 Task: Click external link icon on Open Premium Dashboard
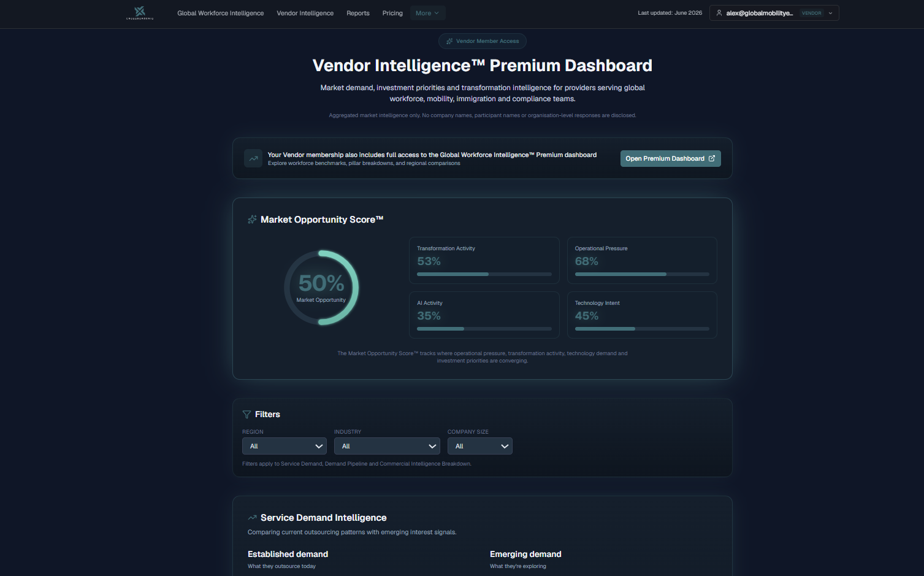pos(712,158)
